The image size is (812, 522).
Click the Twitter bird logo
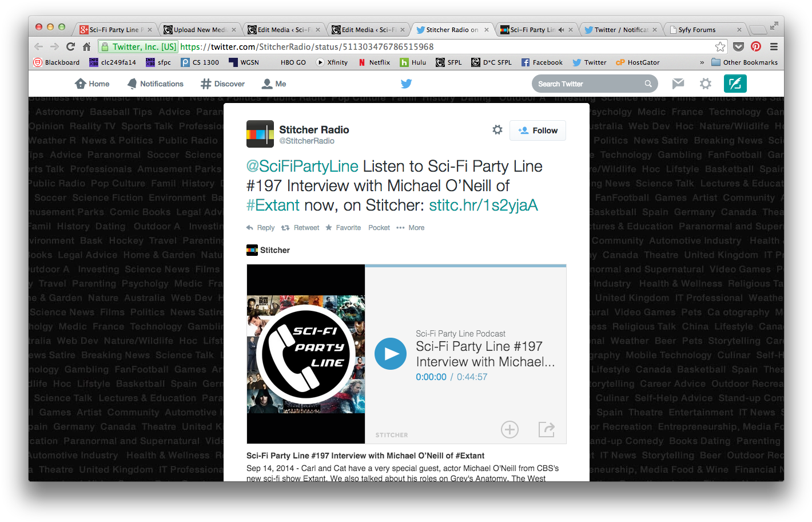tap(406, 84)
